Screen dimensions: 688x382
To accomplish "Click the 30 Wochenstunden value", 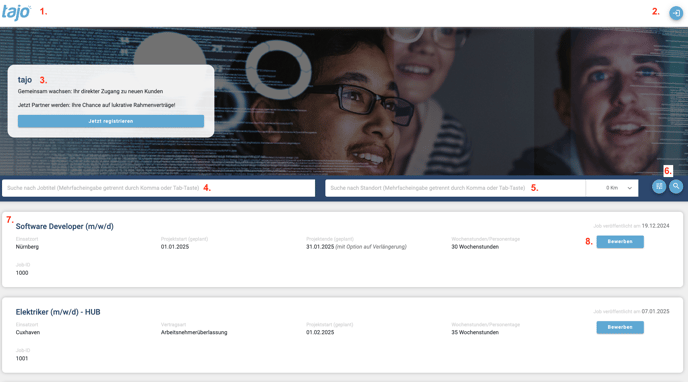I will coord(475,247).
